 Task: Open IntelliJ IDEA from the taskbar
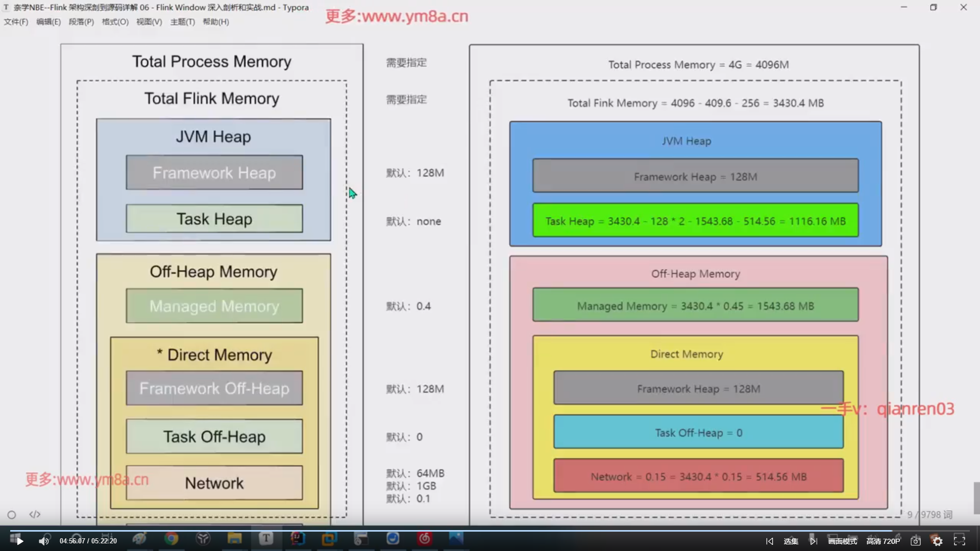point(298,539)
